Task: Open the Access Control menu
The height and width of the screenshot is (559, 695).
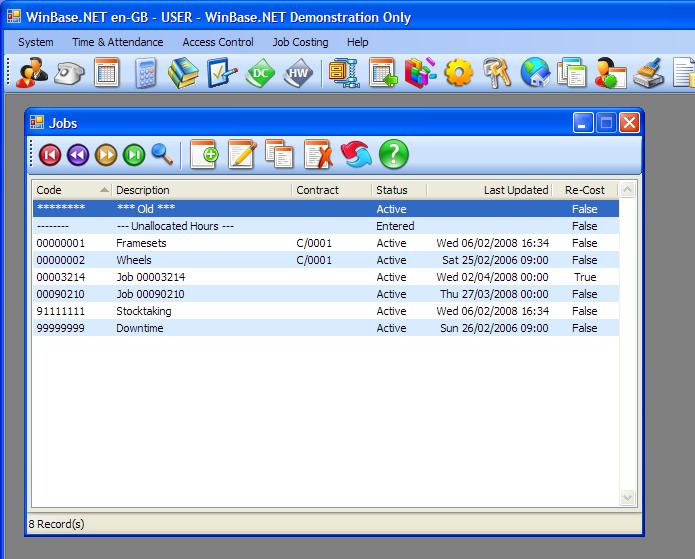Action: (218, 42)
